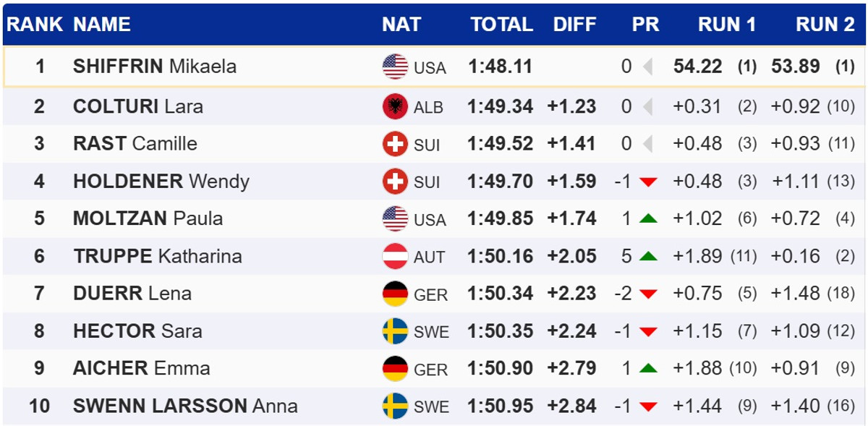
Task: Click green up arrow in Aicher row
Action: (x=648, y=369)
